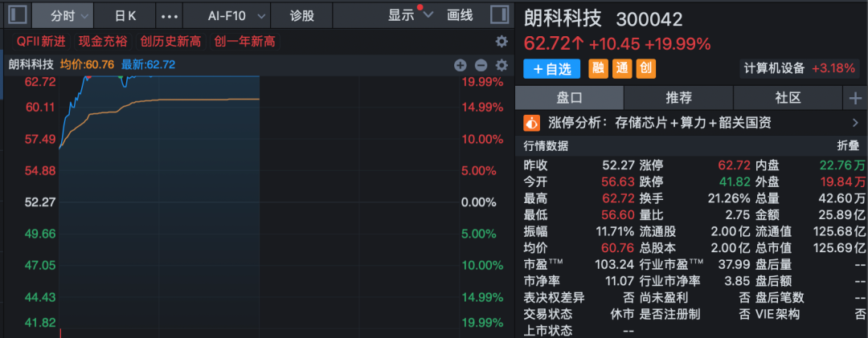868x338 pixels.
Task: Click the 14.99% upper red axis label
Action: 483,107
